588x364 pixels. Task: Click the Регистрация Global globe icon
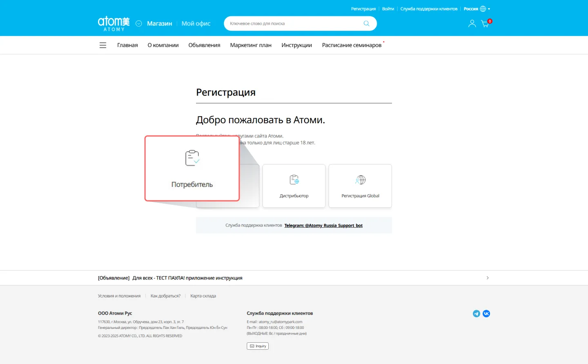pyautogui.click(x=360, y=180)
